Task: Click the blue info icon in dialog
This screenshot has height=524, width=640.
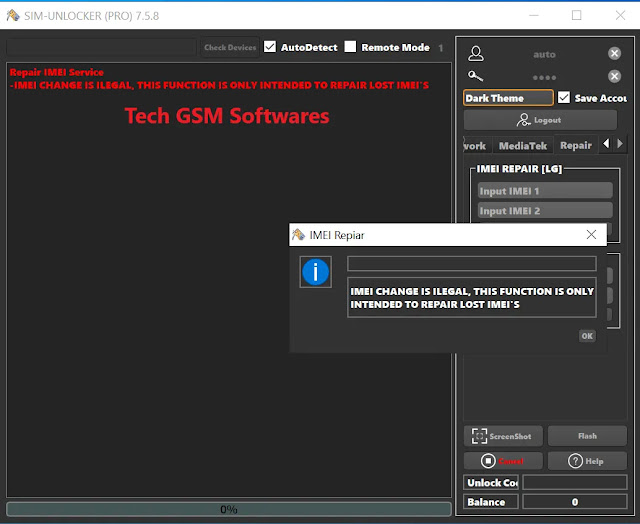Action: tap(315, 272)
